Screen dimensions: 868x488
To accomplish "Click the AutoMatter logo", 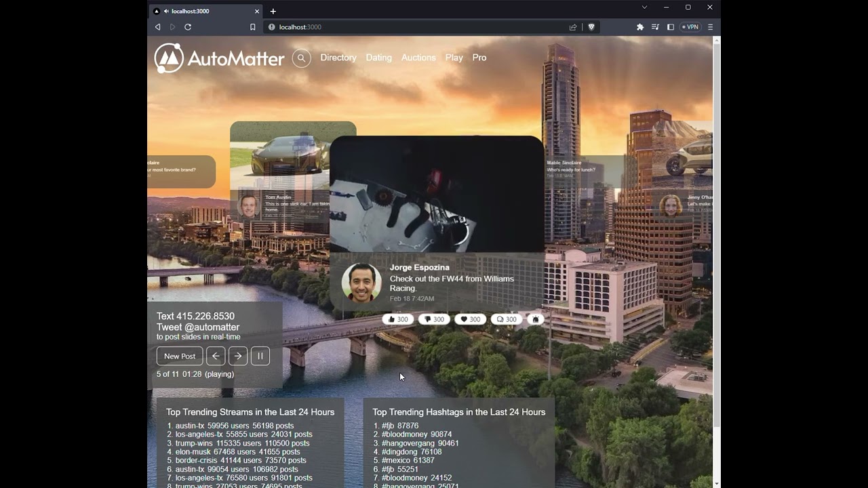I will click(219, 58).
